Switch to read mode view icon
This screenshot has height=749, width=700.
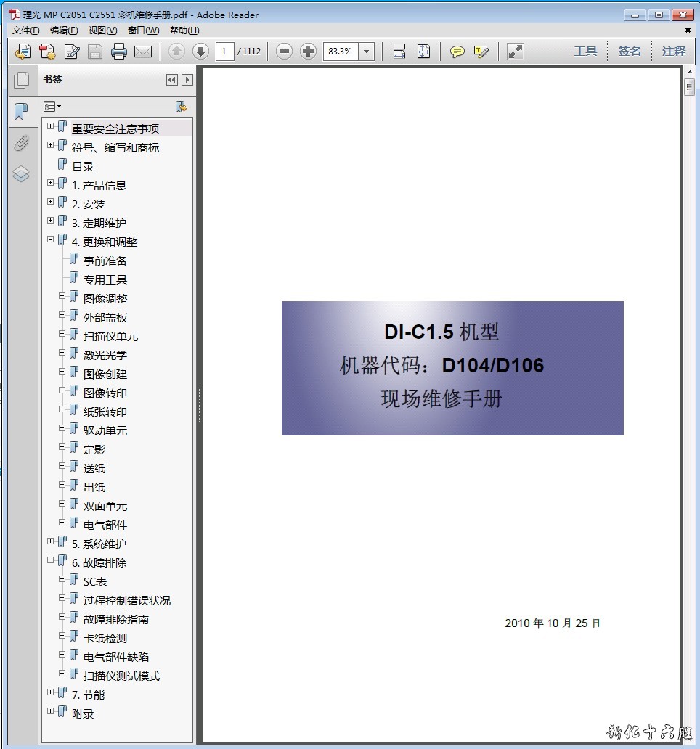click(x=516, y=52)
